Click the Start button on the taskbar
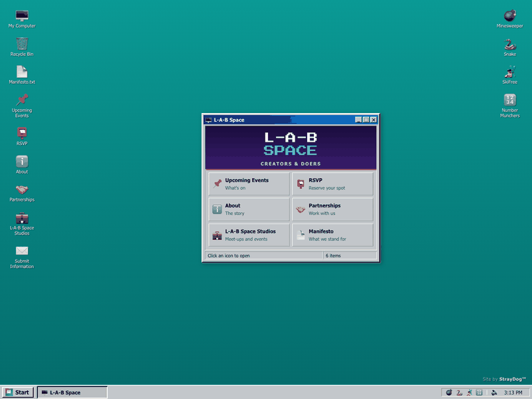The width and height of the screenshot is (532, 399). [x=18, y=392]
